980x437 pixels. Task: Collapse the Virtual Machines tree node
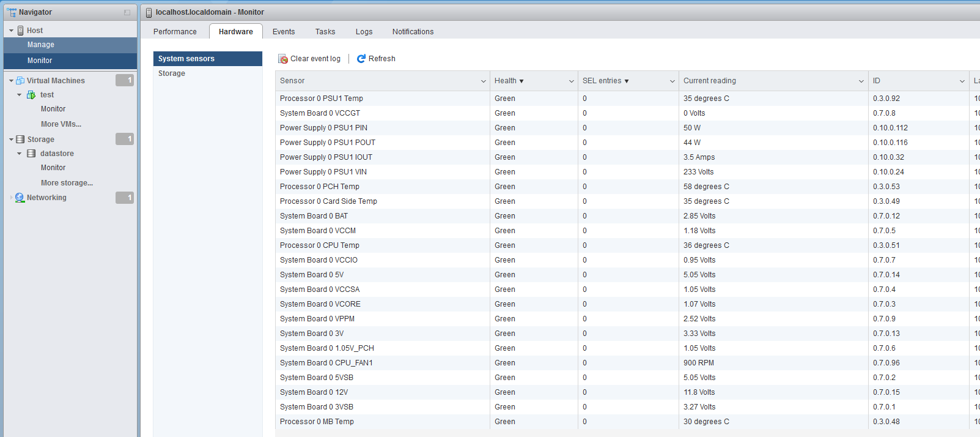pyautogui.click(x=11, y=81)
